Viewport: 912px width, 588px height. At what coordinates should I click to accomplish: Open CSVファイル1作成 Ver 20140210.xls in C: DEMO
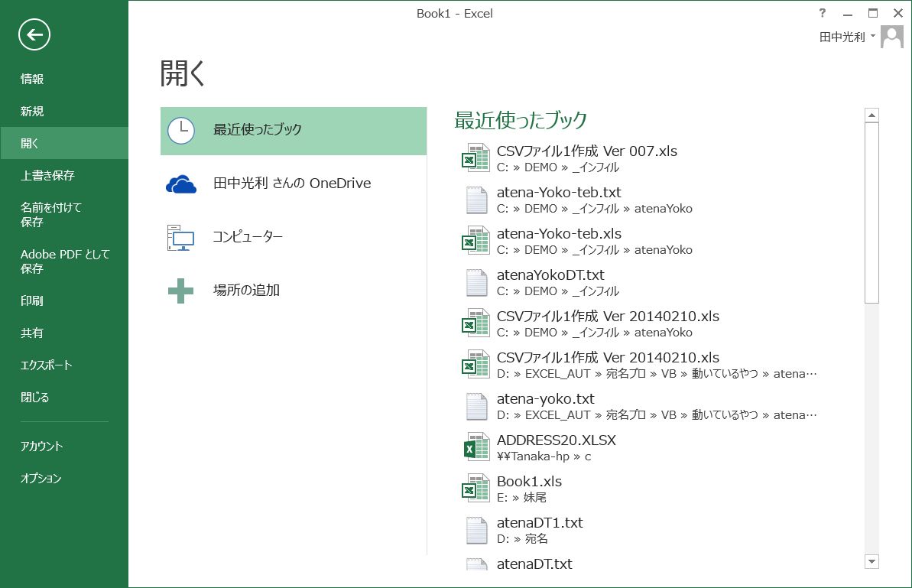pyautogui.click(x=608, y=317)
